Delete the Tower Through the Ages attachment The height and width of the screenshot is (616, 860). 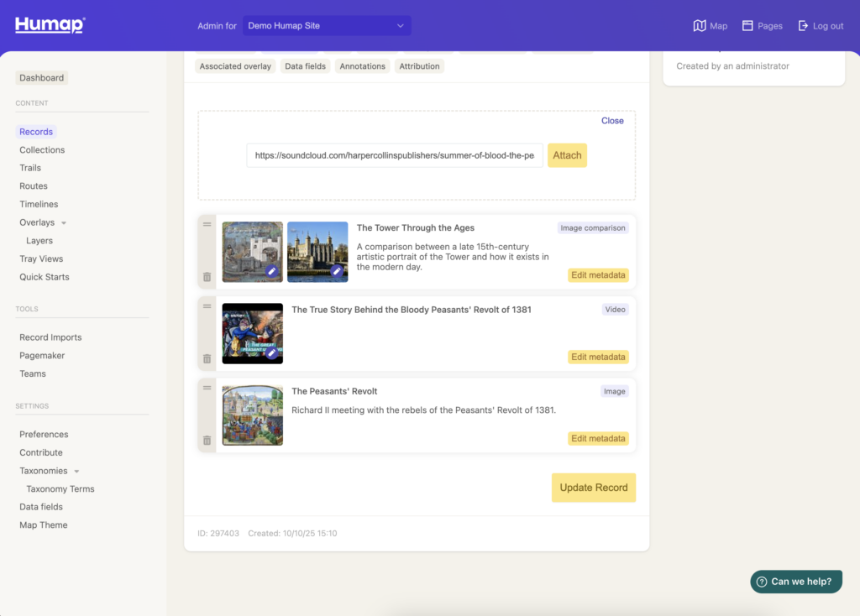[x=207, y=277]
